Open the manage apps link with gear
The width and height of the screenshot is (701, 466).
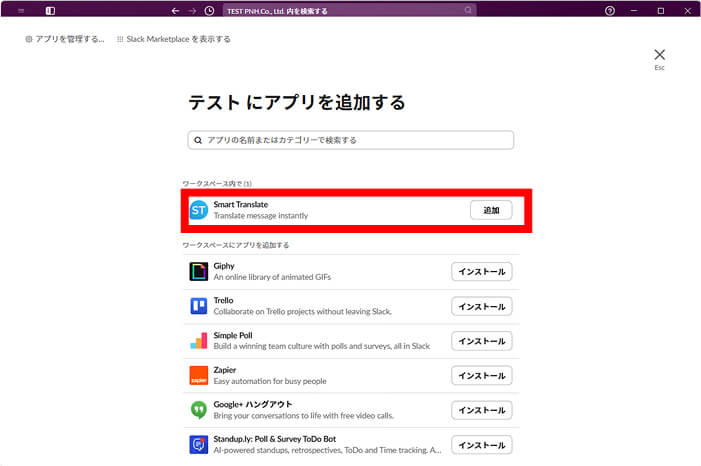(65, 39)
